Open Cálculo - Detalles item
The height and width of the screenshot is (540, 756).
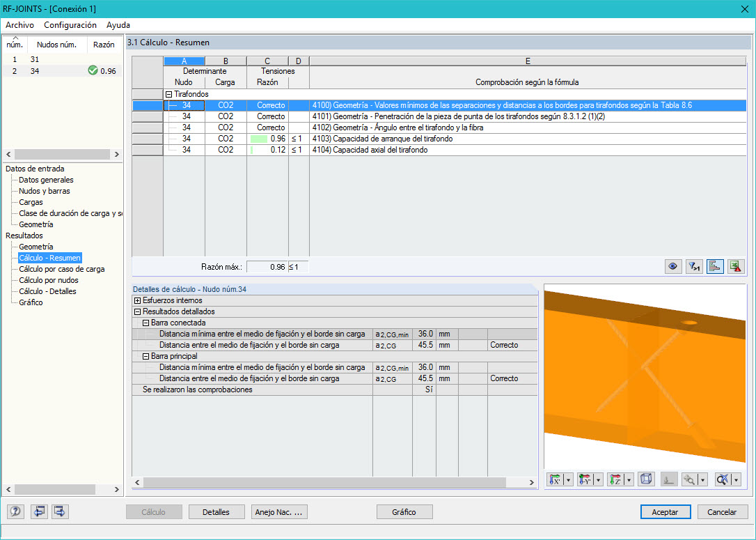point(48,291)
